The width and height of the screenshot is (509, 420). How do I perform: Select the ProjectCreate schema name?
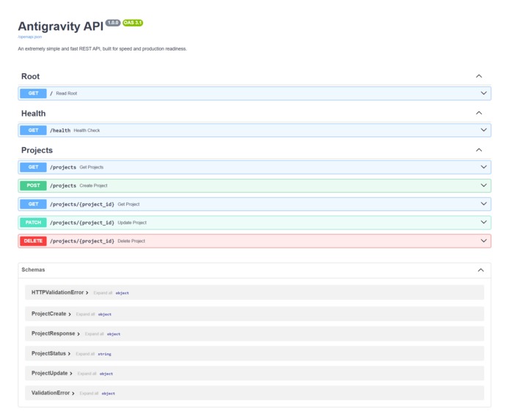(48, 314)
